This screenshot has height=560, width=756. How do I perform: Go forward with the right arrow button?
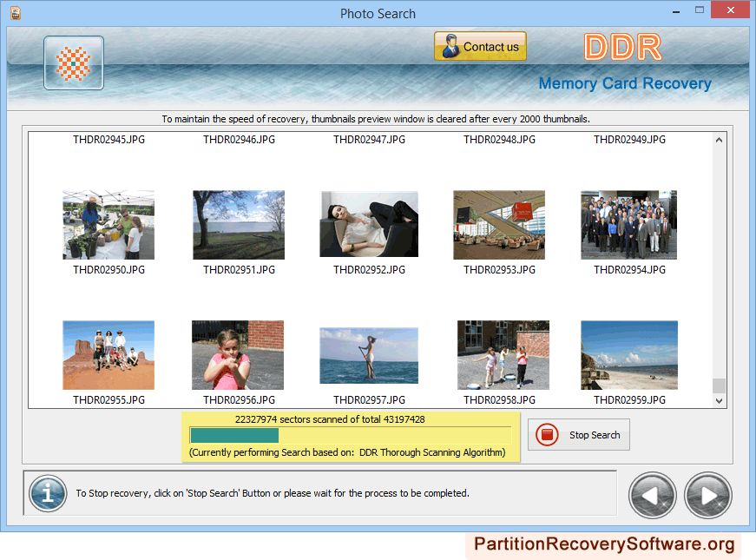point(707,496)
